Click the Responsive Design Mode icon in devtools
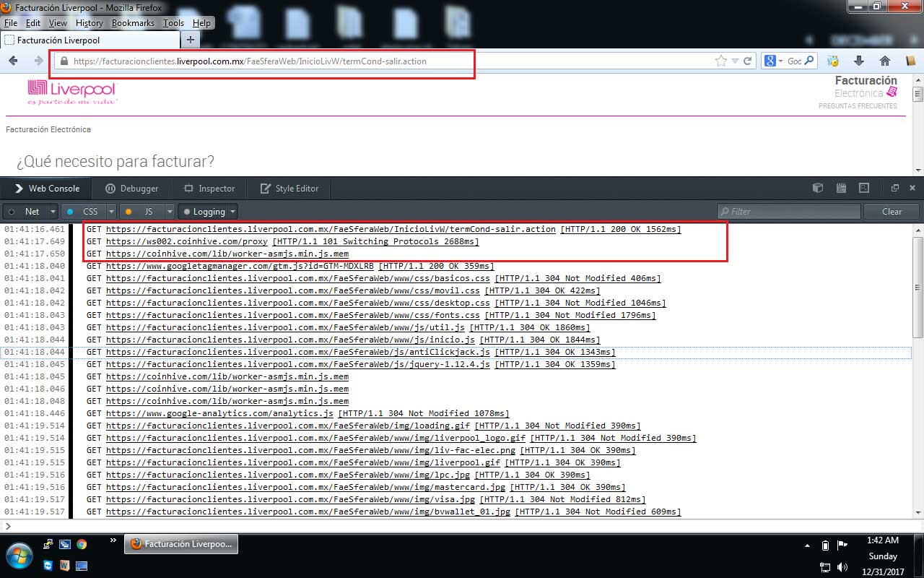924x578 pixels. (864, 188)
